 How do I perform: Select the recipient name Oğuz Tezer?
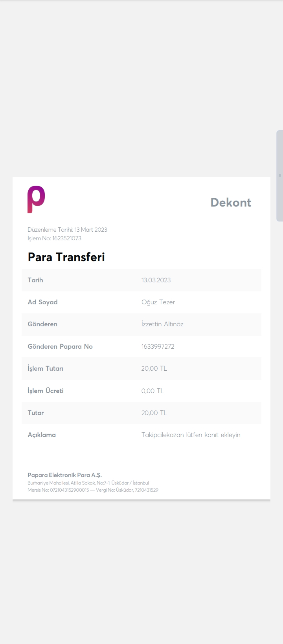158,302
